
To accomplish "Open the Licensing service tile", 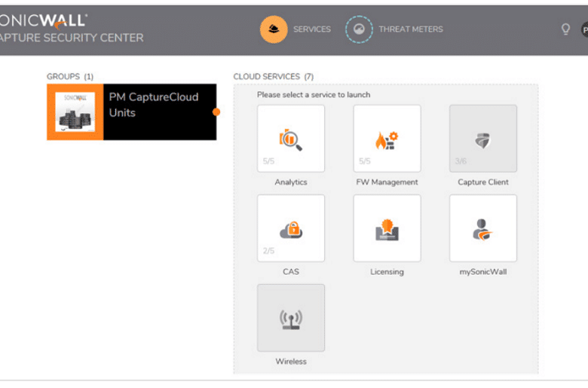I will click(x=387, y=228).
